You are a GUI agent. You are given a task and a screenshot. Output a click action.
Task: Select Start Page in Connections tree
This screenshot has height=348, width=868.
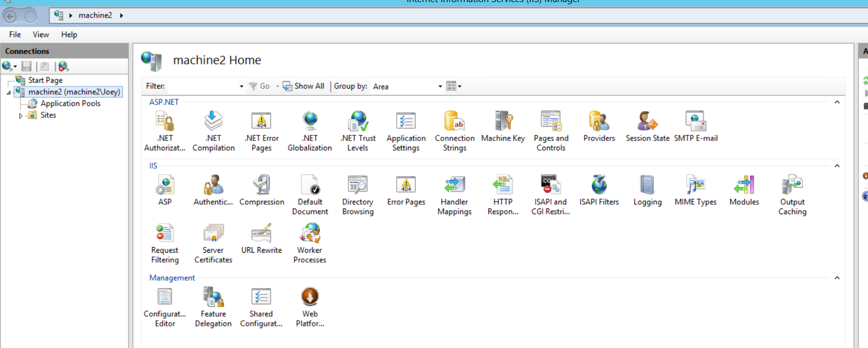[45, 80]
